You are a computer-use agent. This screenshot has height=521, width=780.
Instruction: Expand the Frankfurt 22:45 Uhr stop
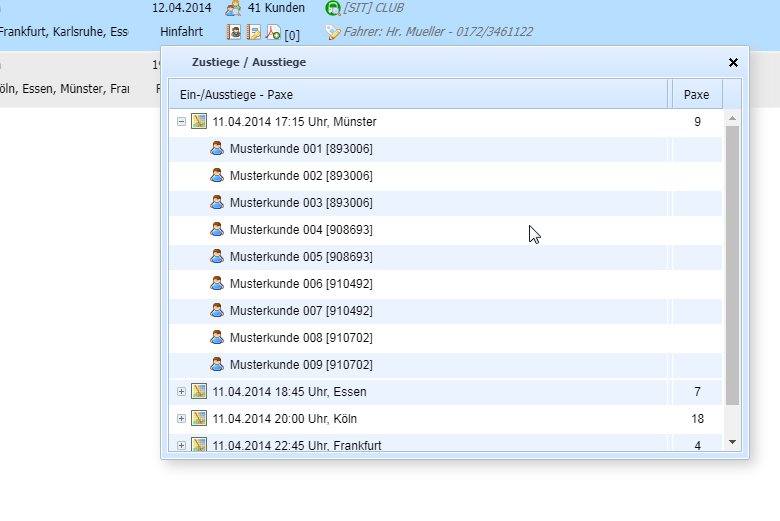click(x=181, y=445)
